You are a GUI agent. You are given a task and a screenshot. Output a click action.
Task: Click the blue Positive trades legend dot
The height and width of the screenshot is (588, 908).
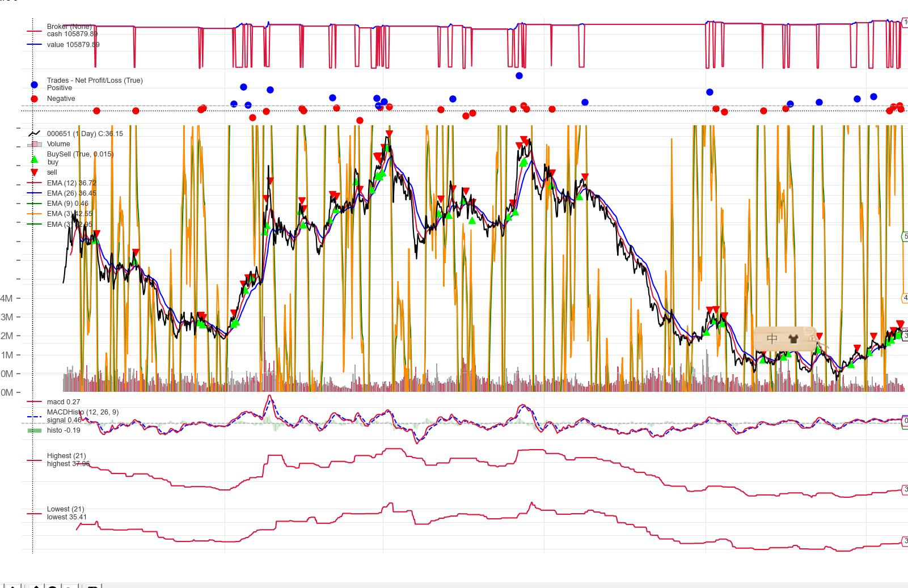click(x=34, y=84)
